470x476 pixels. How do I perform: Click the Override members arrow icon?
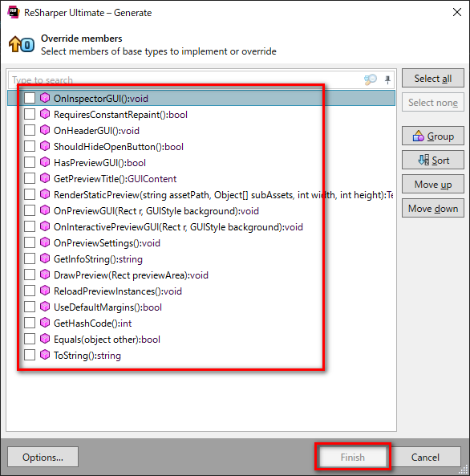(x=21, y=45)
